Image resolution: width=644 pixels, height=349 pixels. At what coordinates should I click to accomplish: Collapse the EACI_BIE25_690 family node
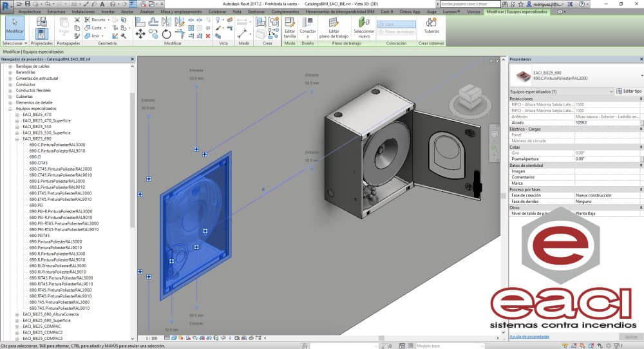coord(17,139)
